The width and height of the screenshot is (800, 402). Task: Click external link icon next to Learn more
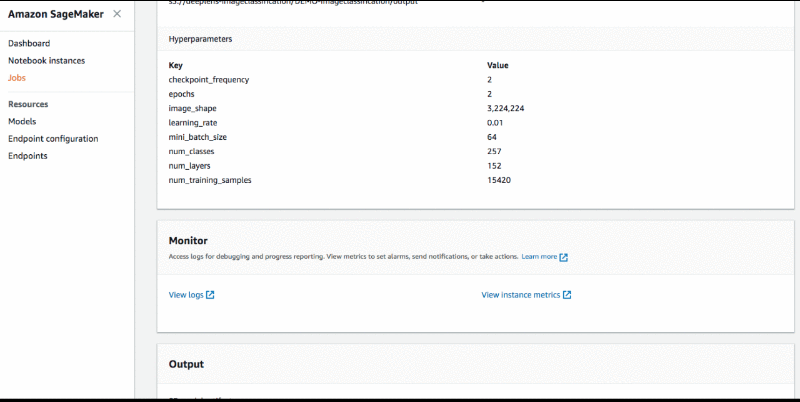click(x=564, y=257)
